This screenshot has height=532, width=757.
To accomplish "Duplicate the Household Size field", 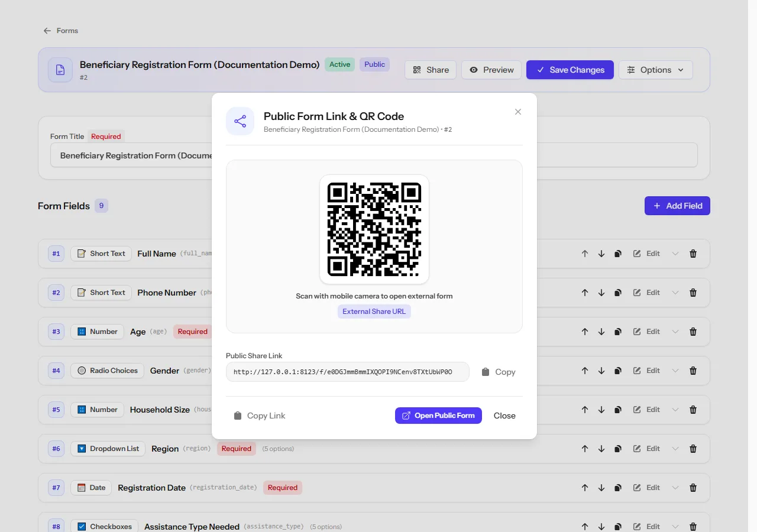I will 618,410.
